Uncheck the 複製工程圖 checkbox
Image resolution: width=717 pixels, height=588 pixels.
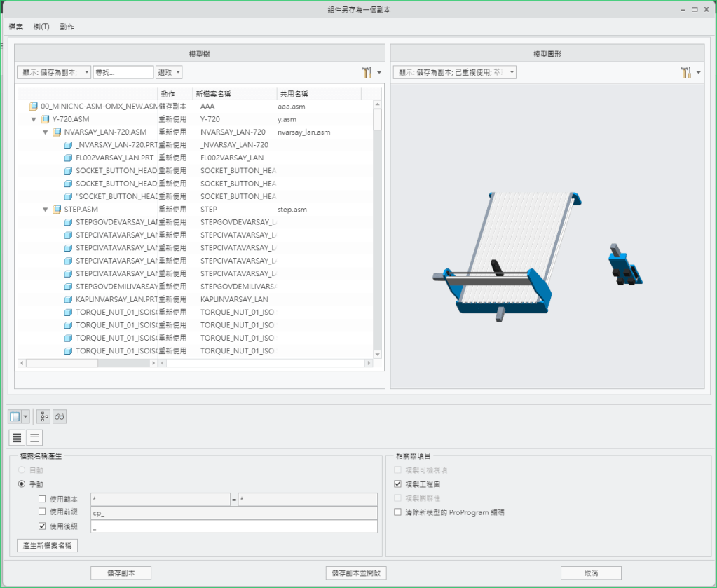[x=399, y=484]
